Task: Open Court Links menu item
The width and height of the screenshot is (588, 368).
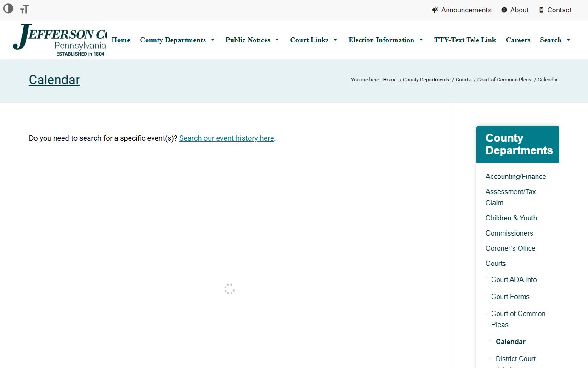Action: click(x=309, y=40)
